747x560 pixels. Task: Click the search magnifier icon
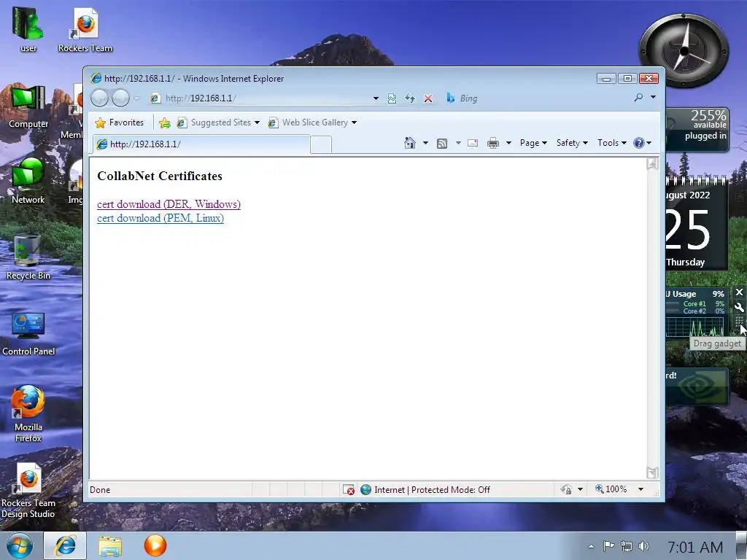pyautogui.click(x=638, y=98)
